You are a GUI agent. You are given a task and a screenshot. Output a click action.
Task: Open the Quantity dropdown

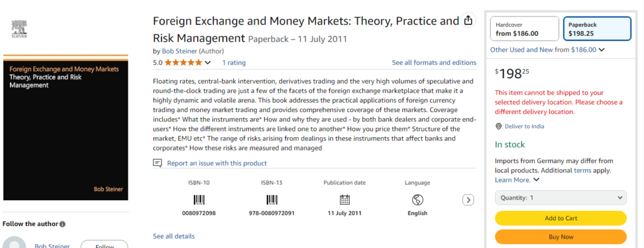coord(560,198)
